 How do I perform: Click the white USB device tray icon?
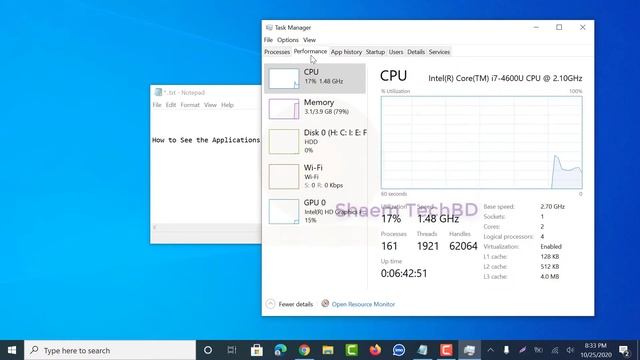pos(506,350)
